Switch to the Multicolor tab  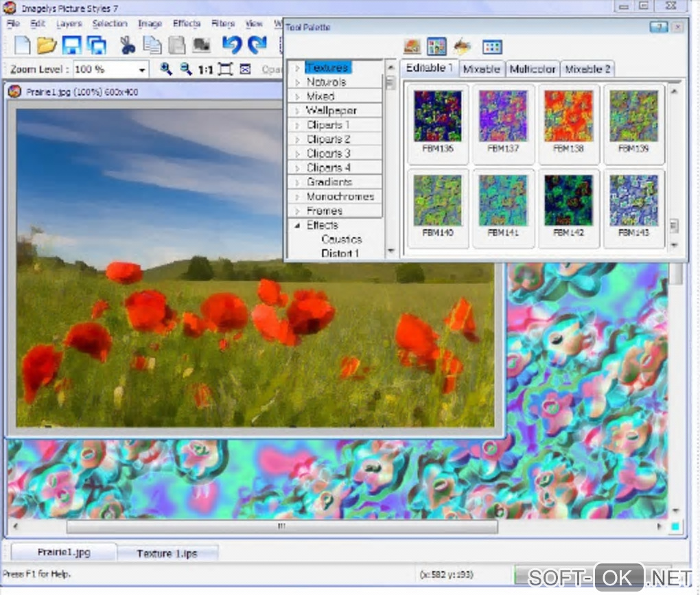point(533,69)
